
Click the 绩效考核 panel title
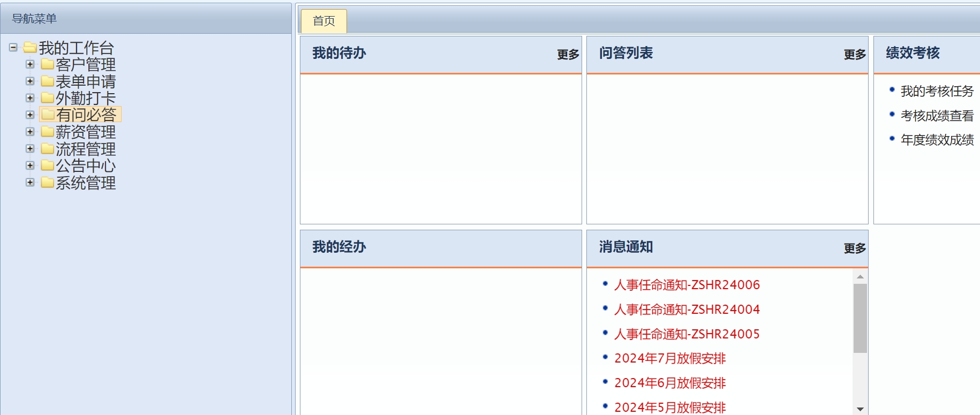click(x=913, y=53)
